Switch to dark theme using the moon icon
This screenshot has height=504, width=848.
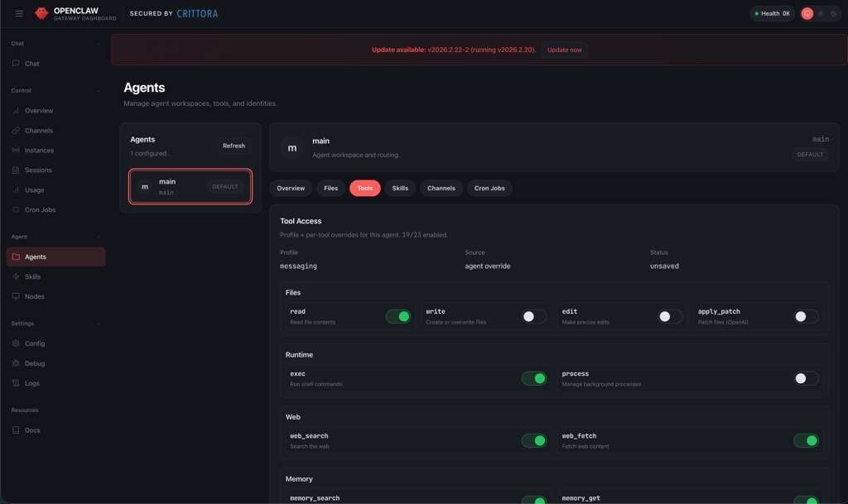[833, 13]
